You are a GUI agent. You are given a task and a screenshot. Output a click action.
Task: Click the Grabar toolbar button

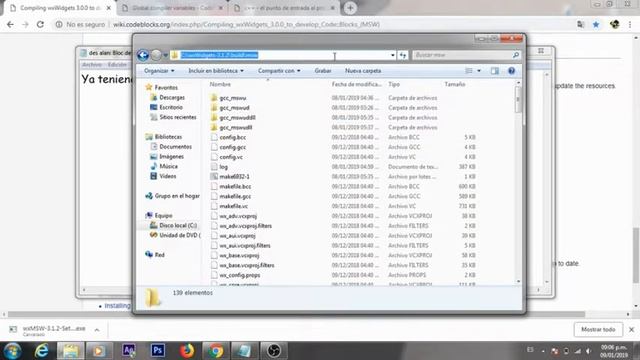tap(322, 71)
